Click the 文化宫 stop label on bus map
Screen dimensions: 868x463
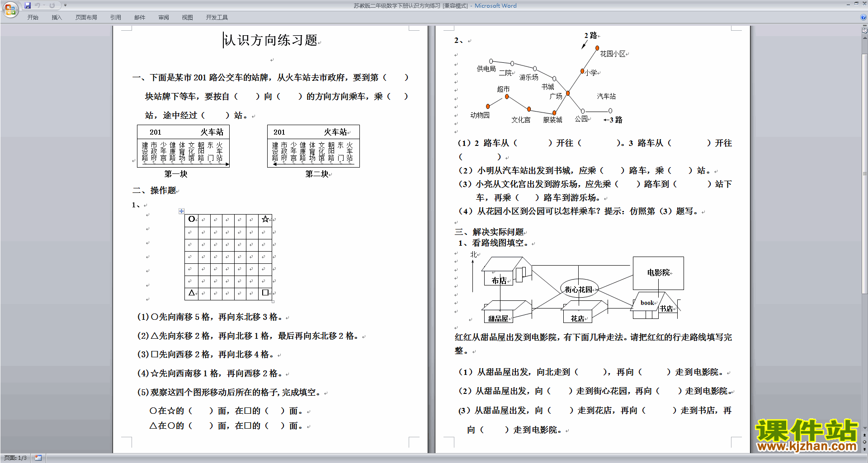(x=521, y=120)
